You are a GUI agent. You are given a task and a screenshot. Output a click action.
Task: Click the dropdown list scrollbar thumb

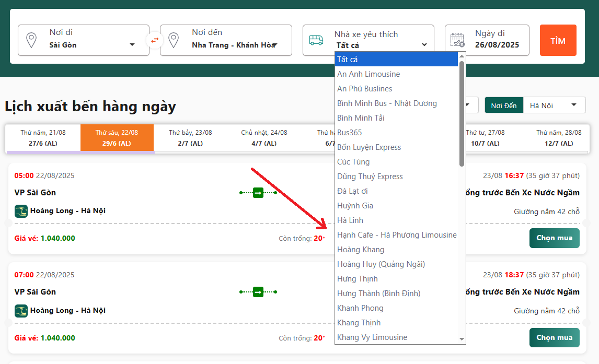coord(462,114)
